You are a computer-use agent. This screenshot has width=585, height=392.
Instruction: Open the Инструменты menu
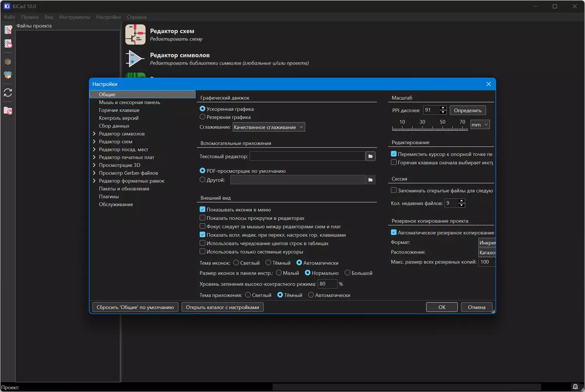pos(74,17)
